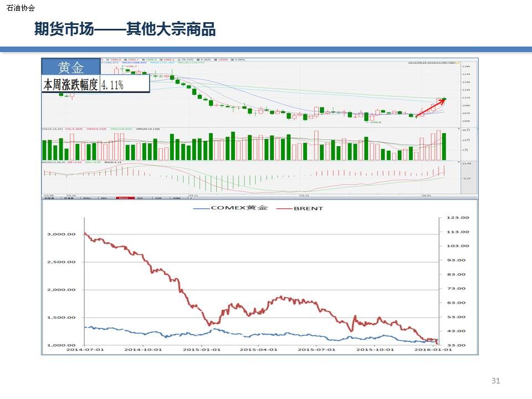Image resolution: width=532 pixels, height=399 pixels.
Task: Click the 石油协会 header text
Action: [21, 8]
